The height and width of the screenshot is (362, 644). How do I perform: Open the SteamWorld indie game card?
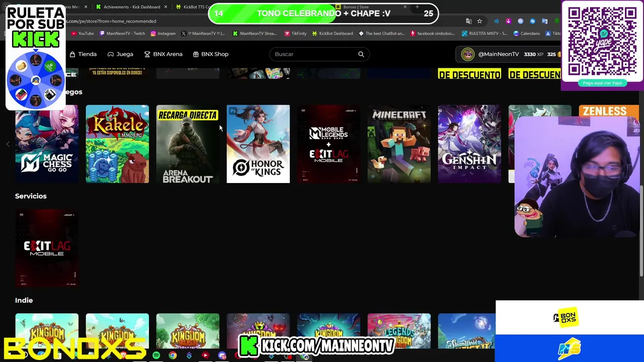click(466, 331)
